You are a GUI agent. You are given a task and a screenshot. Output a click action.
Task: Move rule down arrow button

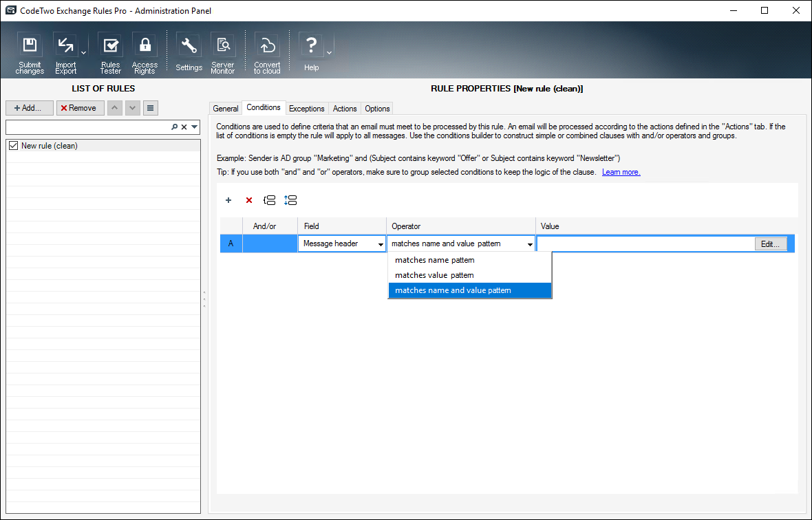(x=133, y=107)
